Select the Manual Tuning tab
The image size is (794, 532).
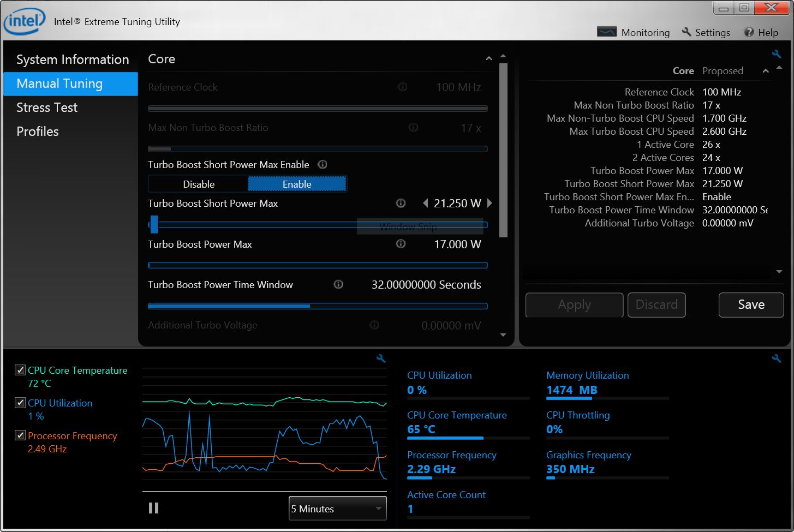[x=71, y=83]
